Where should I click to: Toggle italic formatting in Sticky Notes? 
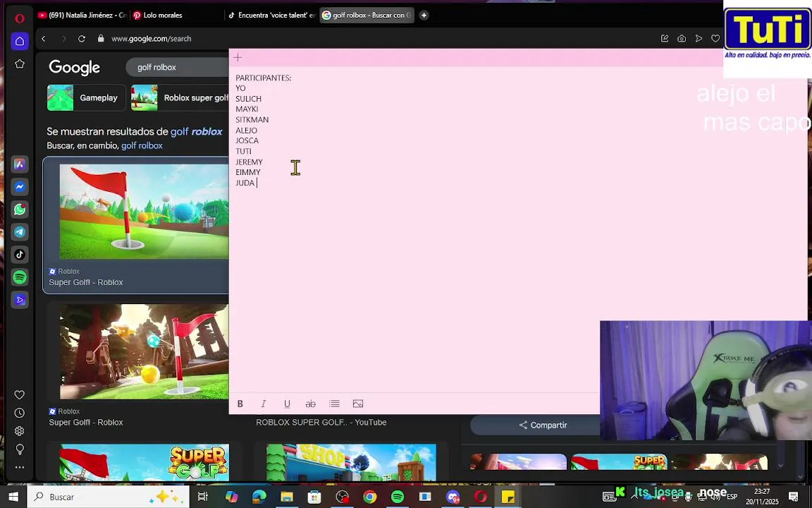(x=264, y=404)
